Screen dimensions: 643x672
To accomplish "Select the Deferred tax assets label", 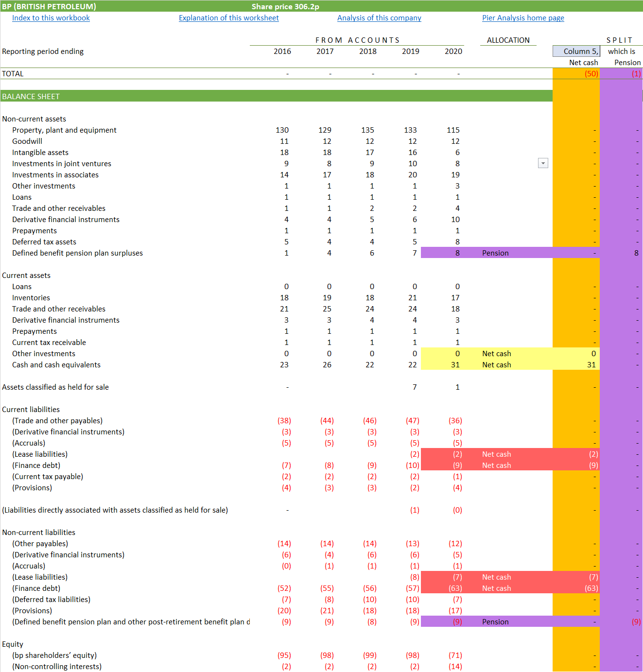I will click(44, 242).
